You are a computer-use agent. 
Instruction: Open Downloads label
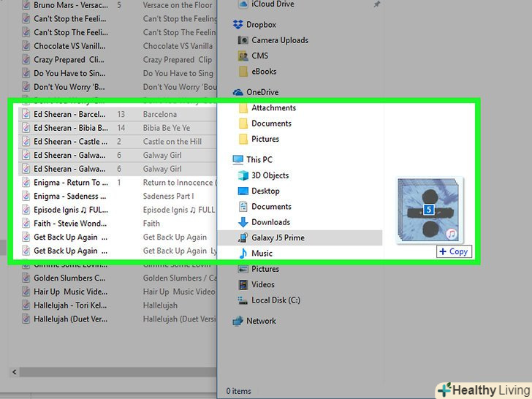coord(270,222)
